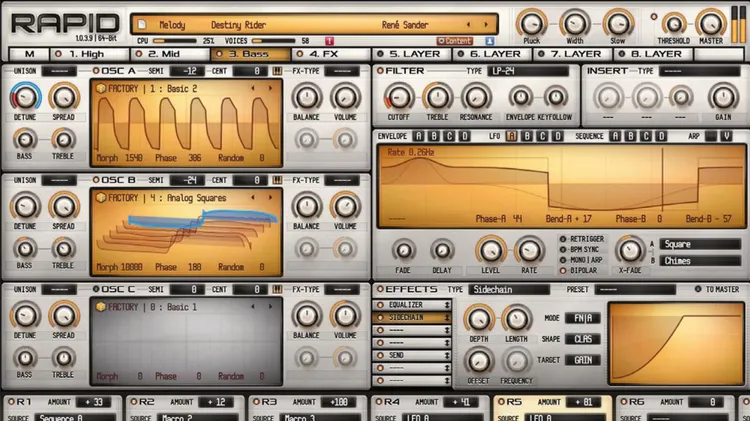Select LFO slot B
The height and width of the screenshot is (421, 750).
[526, 136]
